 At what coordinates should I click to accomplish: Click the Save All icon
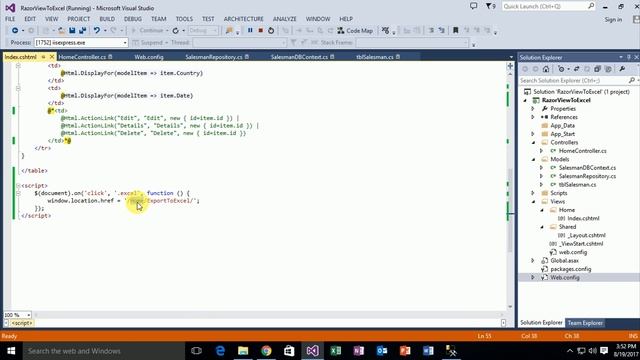click(82, 31)
